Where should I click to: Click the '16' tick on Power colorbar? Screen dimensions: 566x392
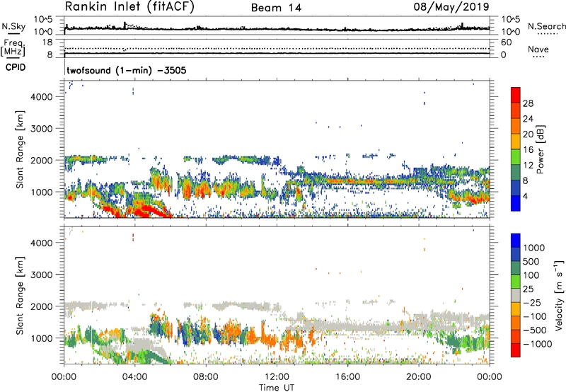[x=528, y=150]
